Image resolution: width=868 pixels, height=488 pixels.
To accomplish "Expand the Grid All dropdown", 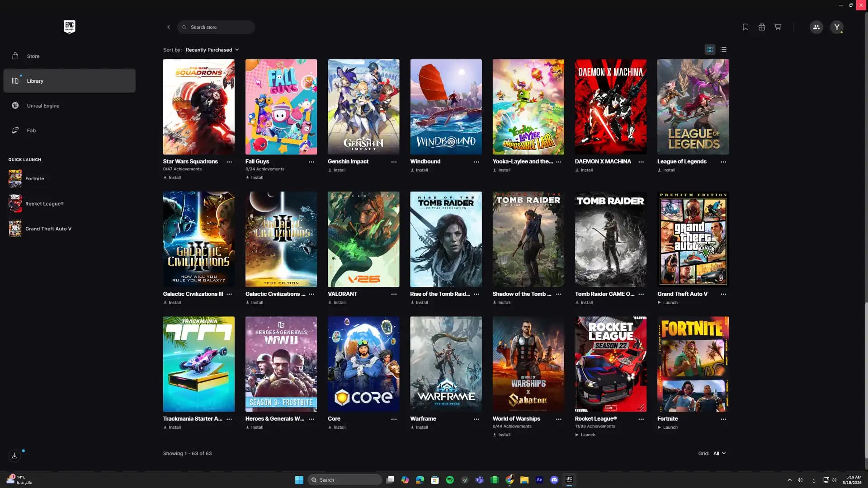I will tap(719, 453).
